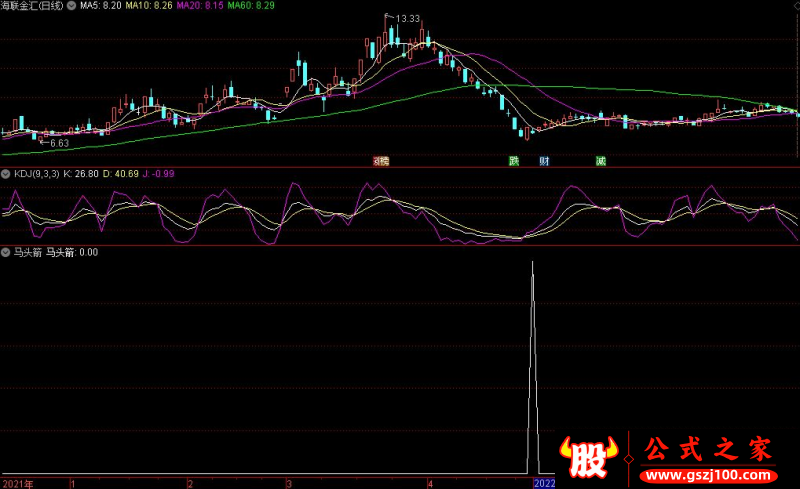Select the highlighted 2022 timeline label

[x=544, y=483]
